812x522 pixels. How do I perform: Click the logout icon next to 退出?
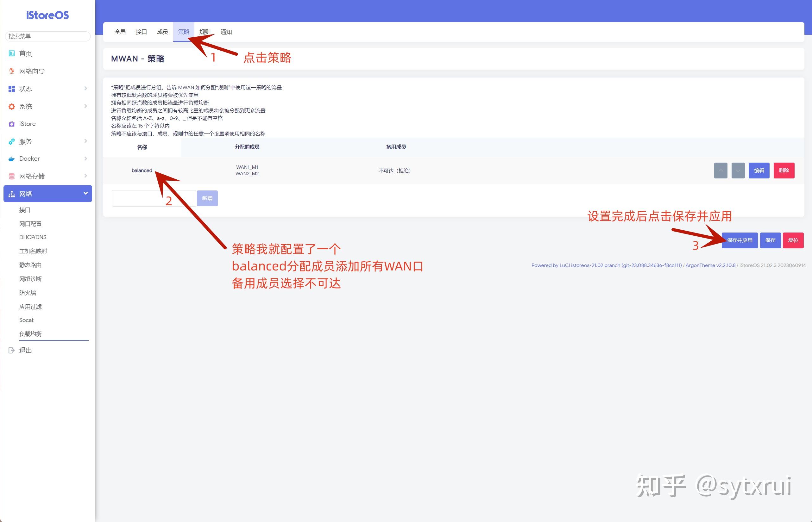[x=11, y=350]
